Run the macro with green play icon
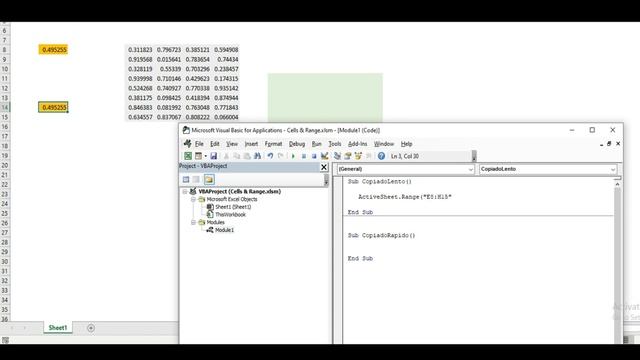Viewport: 640px width, 360px height. coord(293,156)
